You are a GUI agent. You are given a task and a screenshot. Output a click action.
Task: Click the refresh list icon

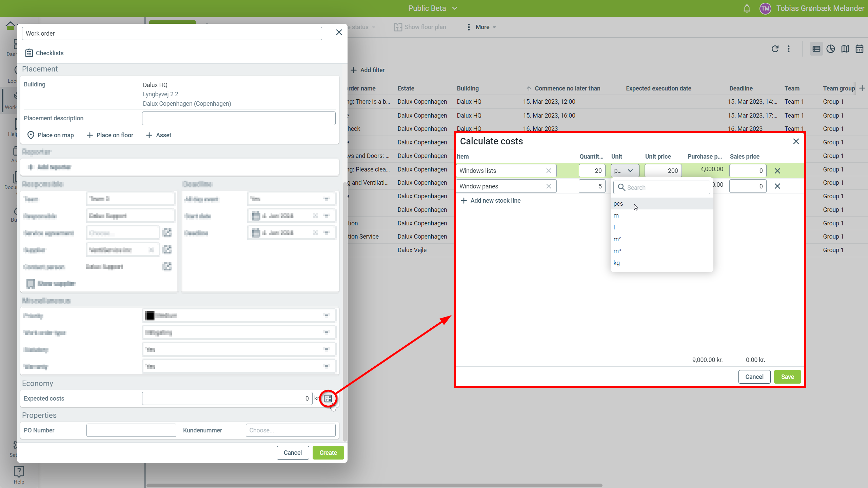pyautogui.click(x=775, y=49)
